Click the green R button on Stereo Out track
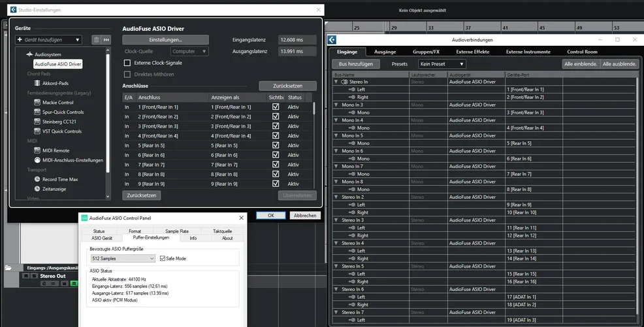The image size is (644, 327). (74, 284)
